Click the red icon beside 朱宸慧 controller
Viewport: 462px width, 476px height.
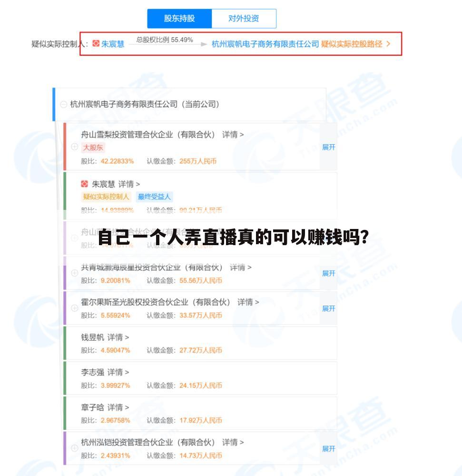(96, 44)
